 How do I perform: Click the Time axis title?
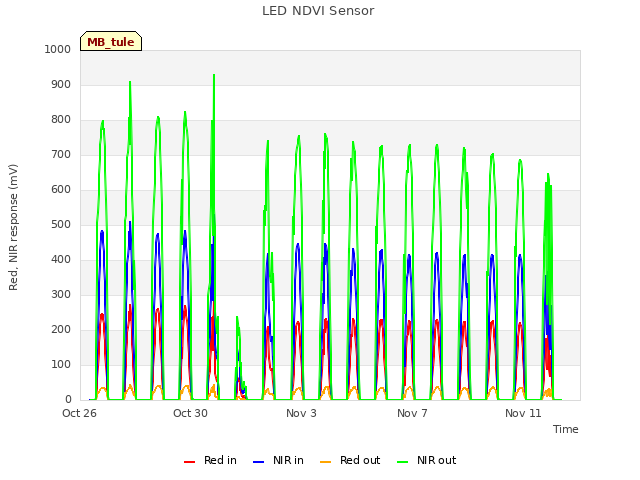566,429
